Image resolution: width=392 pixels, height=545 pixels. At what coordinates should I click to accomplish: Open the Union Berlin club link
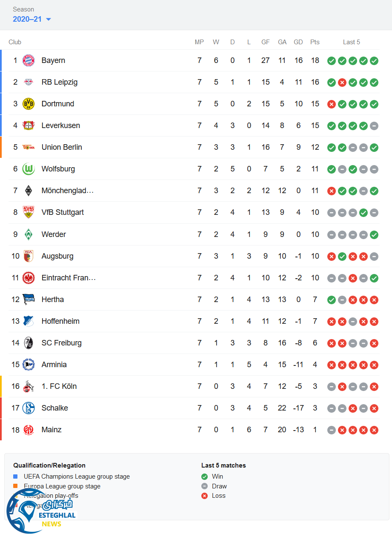click(62, 147)
